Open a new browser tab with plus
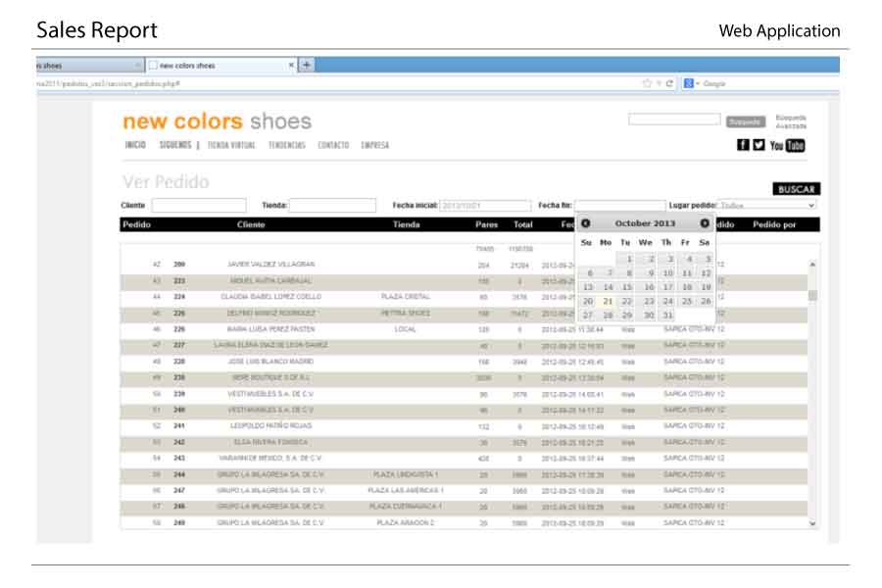The height and width of the screenshot is (588, 882). click(307, 65)
